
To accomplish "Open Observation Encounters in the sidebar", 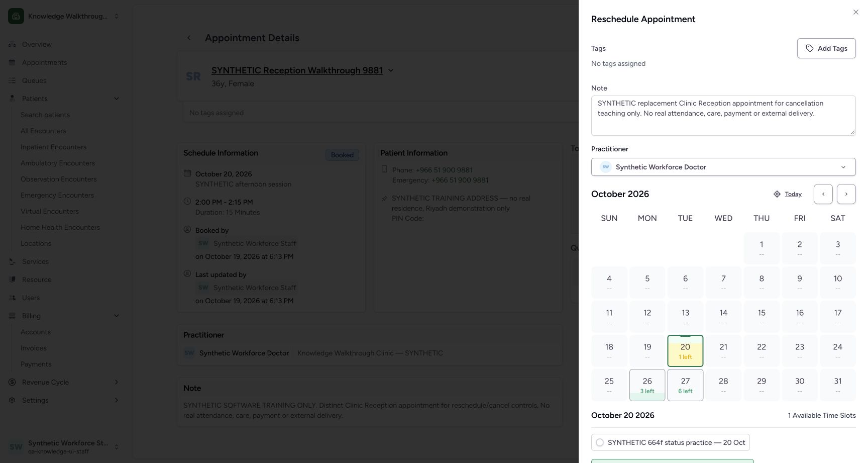I will pyautogui.click(x=59, y=179).
